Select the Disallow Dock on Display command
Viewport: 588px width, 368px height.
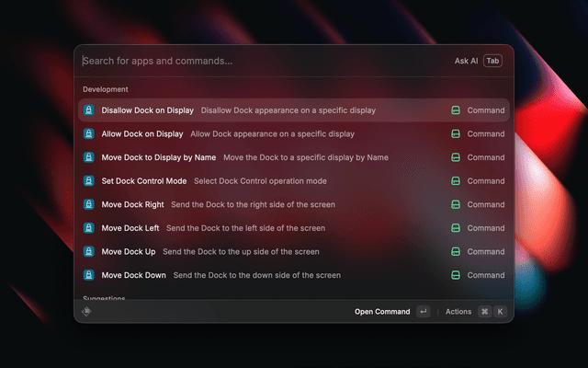(x=147, y=110)
